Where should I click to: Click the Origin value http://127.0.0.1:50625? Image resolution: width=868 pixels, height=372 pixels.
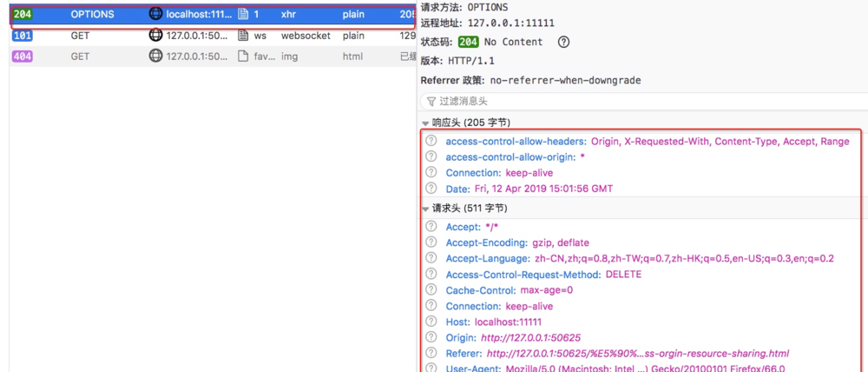click(x=531, y=337)
